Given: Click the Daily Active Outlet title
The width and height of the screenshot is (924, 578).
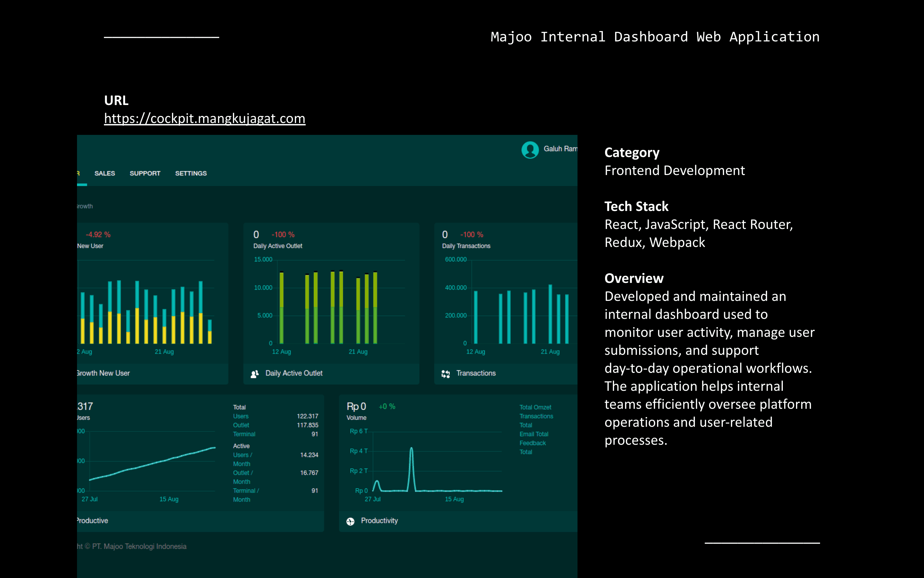Looking at the screenshot, I should (278, 246).
